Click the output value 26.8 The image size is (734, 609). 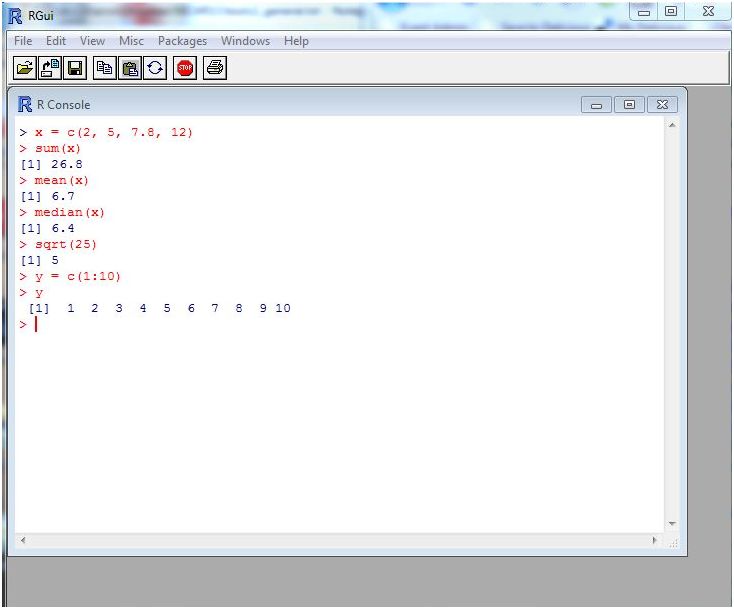pyautogui.click(x=67, y=164)
